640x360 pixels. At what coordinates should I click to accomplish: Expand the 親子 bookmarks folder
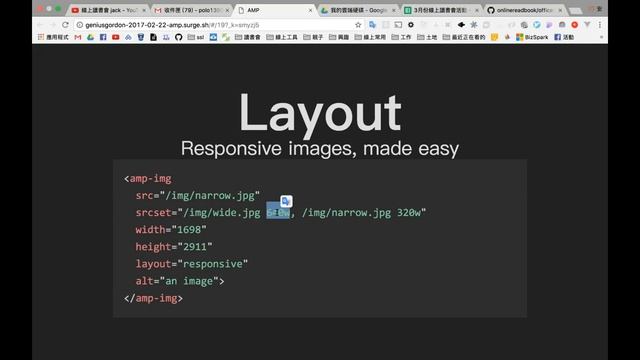(313, 37)
